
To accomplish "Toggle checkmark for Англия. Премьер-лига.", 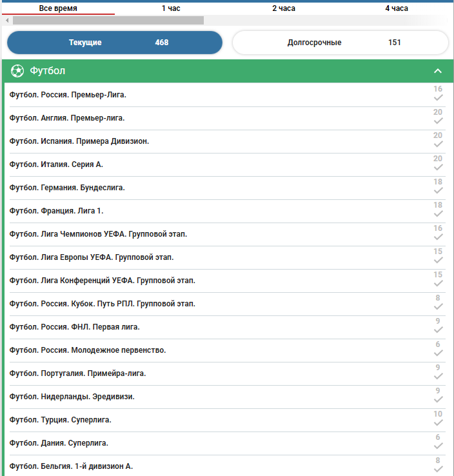I will coord(438,121).
